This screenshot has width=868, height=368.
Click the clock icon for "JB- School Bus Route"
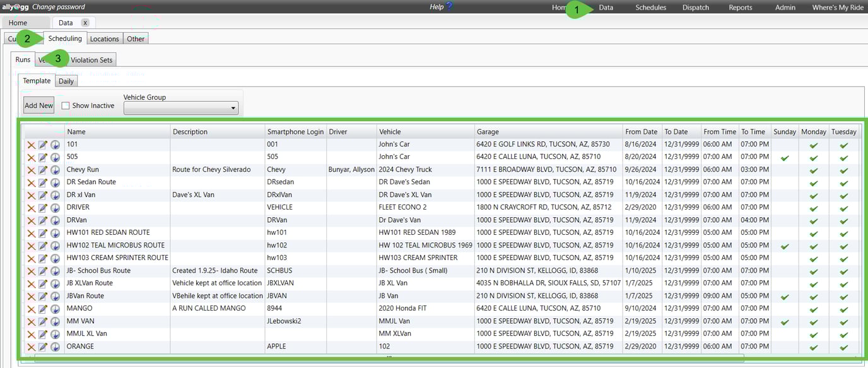click(54, 270)
